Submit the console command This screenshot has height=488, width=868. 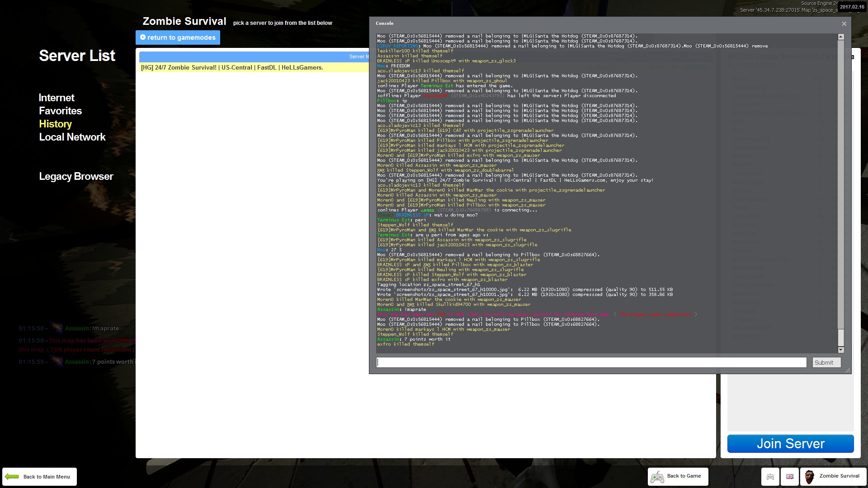826,362
